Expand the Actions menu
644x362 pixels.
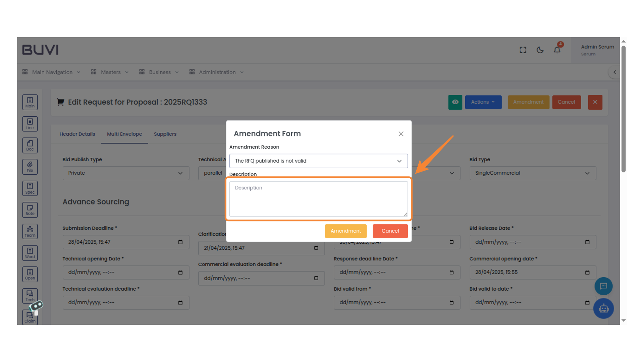pyautogui.click(x=483, y=102)
